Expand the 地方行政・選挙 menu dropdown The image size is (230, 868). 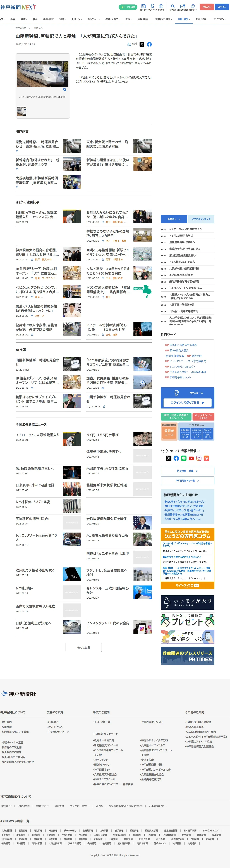coord(164,19)
